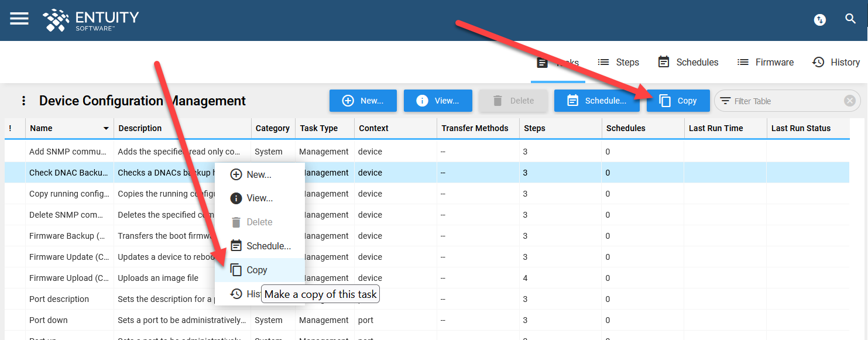The width and height of the screenshot is (868, 340).
Task: Select the 'Firmware Upload (C...' task row
Action: 427,278
